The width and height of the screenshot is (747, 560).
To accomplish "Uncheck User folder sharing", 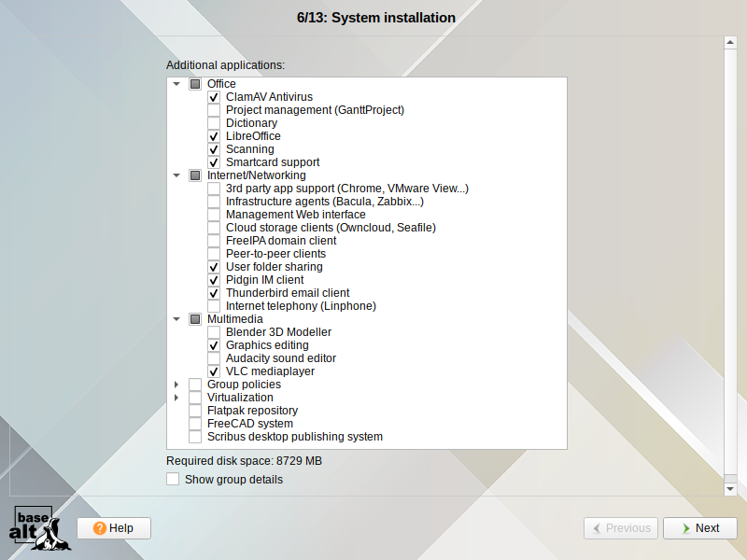I will (x=214, y=267).
